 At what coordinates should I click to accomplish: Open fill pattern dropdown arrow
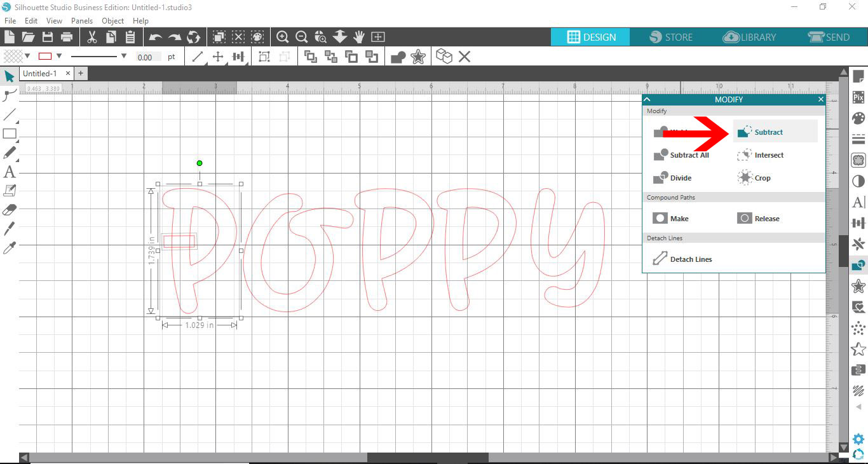(x=27, y=57)
